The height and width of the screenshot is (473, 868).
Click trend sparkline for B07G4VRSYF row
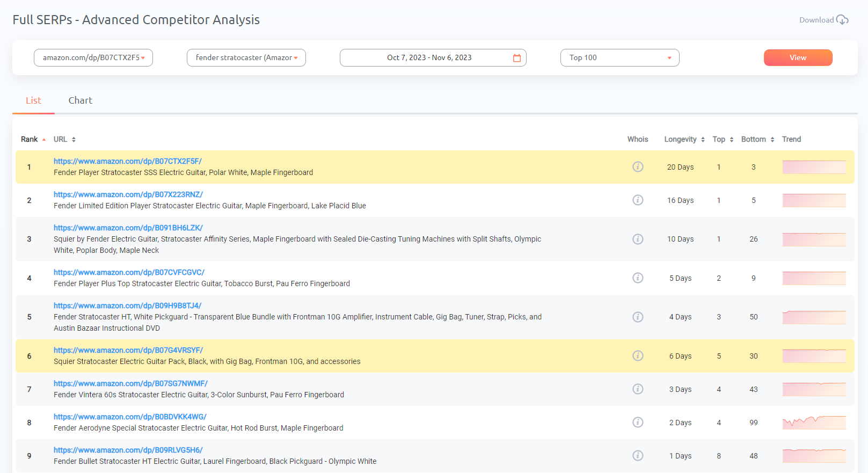pyautogui.click(x=814, y=356)
